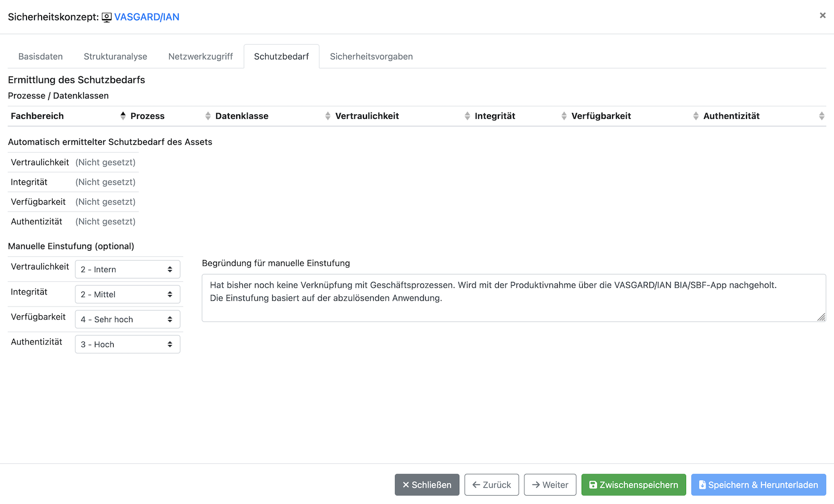
Task: Go to the Sicherheitsvorgaben tab
Action: point(371,56)
